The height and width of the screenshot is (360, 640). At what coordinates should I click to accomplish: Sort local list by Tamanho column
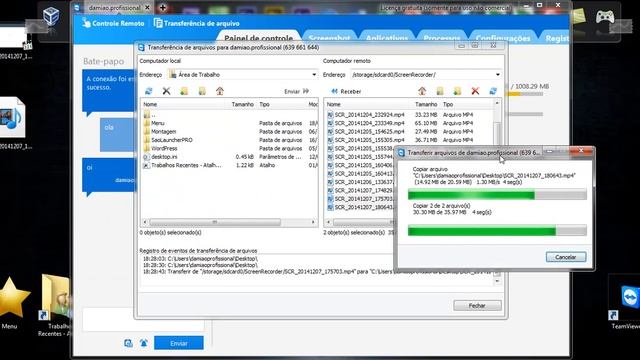point(242,104)
